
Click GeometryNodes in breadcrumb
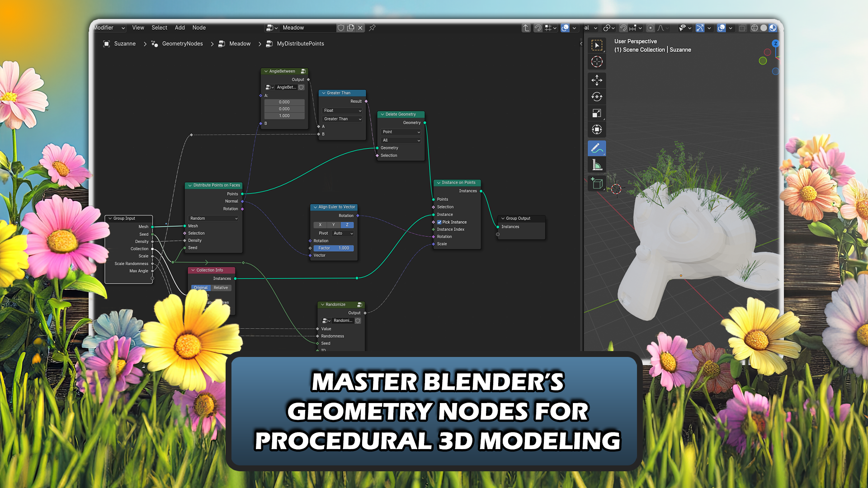click(x=182, y=44)
